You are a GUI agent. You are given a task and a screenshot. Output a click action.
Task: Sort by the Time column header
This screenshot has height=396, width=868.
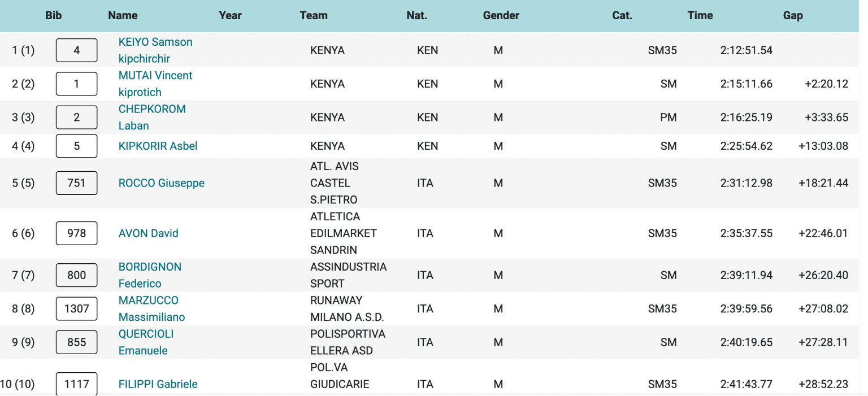(700, 16)
